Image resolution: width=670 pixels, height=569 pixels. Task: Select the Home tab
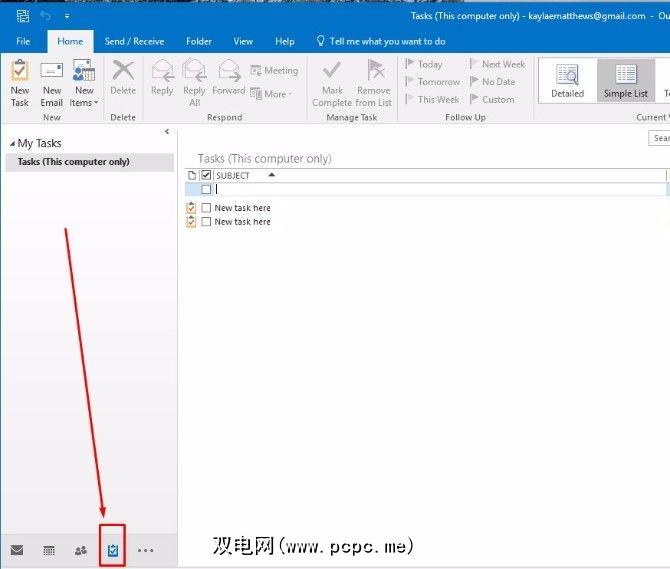pyautogui.click(x=70, y=41)
